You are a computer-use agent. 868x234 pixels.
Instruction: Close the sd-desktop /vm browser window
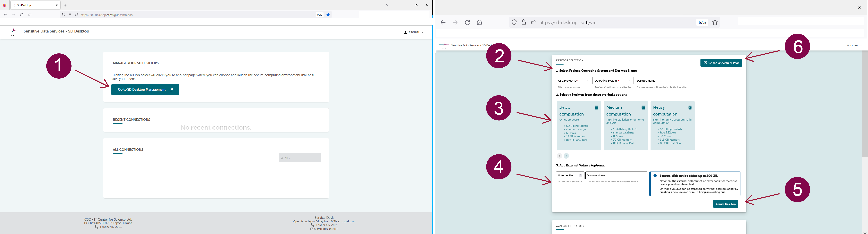pos(859,8)
